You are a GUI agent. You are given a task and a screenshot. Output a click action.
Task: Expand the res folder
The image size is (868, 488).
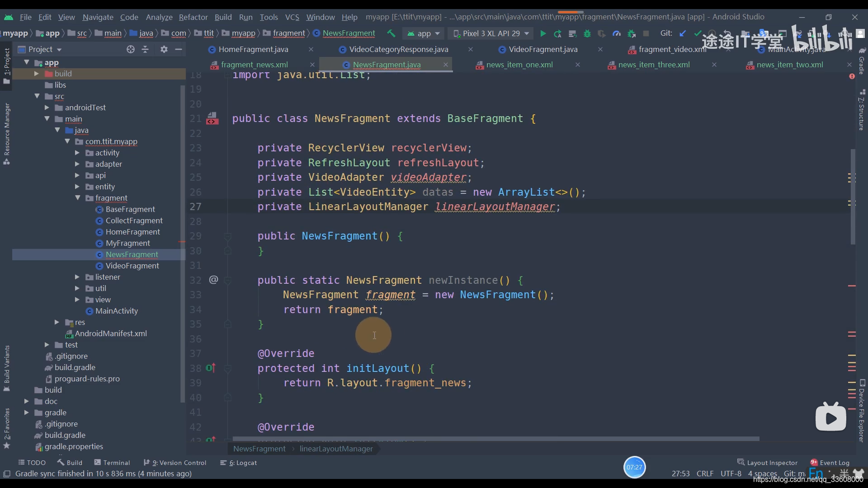[x=57, y=322]
